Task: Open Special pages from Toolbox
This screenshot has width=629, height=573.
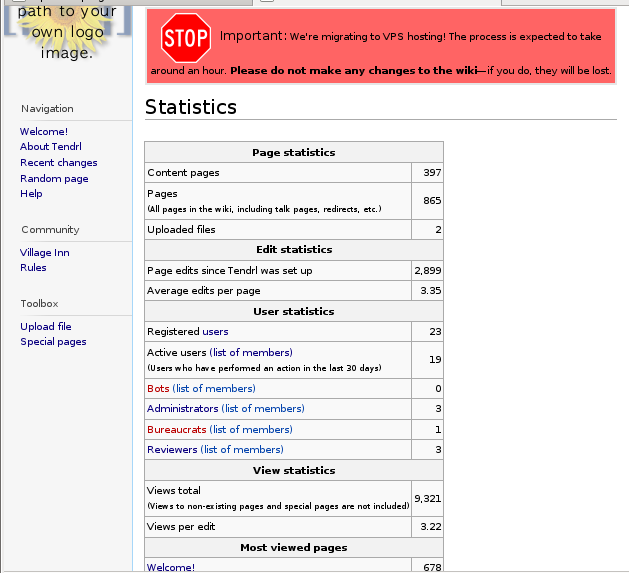Action: tap(53, 342)
